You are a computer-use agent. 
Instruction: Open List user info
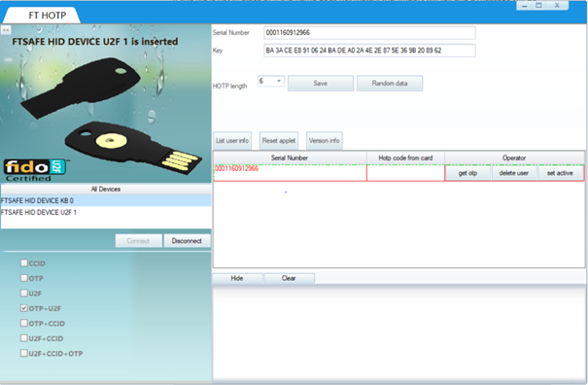232,141
